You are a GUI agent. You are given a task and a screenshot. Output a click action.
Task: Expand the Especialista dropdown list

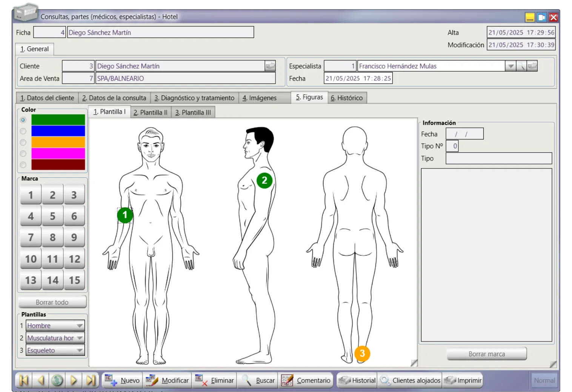[x=510, y=66]
